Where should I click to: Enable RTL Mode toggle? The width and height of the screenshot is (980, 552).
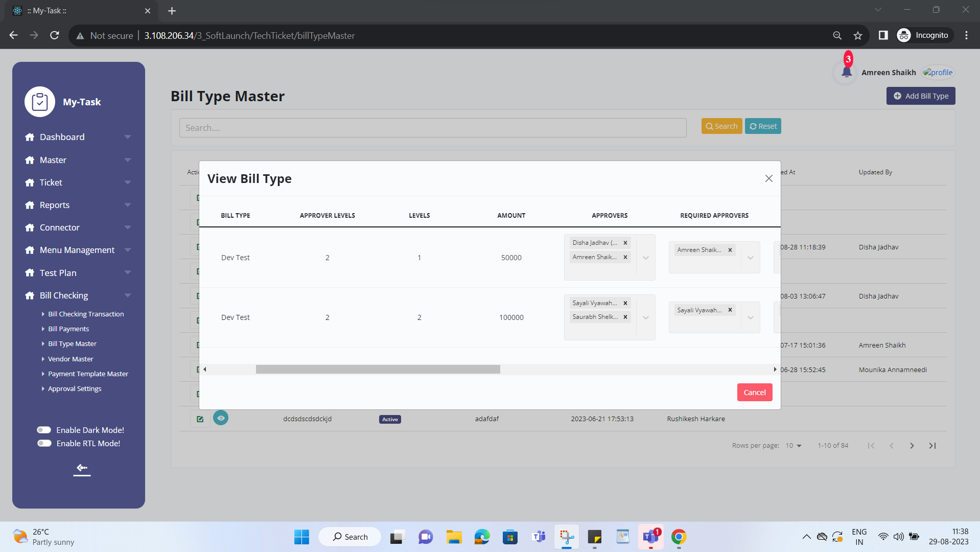44,443
